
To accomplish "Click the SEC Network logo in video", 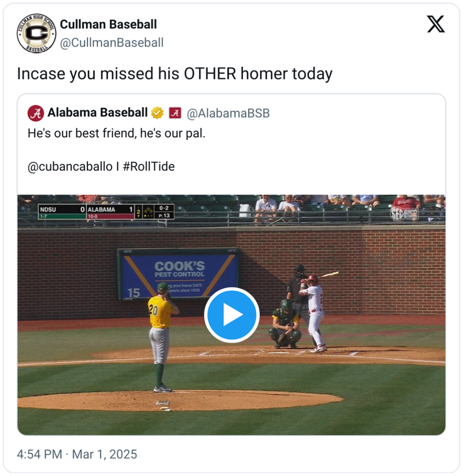I will 404,213.
